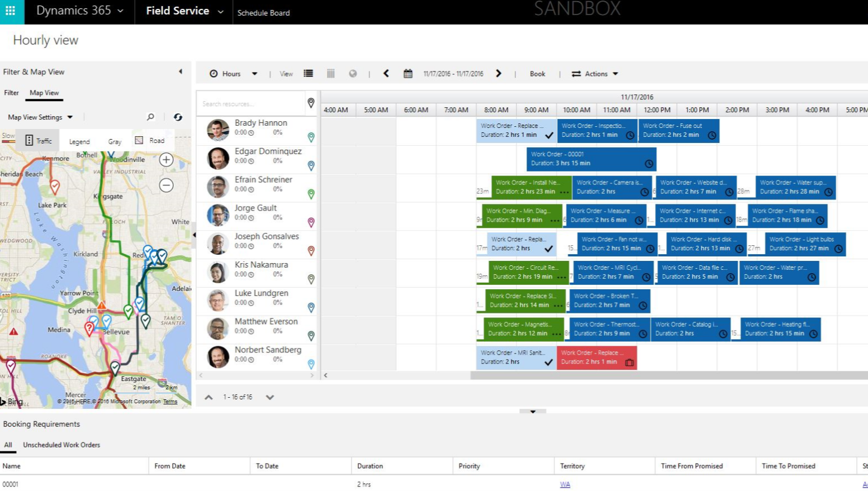Show Matthew Everson's location pin
The width and height of the screenshot is (868, 491).
tap(311, 336)
